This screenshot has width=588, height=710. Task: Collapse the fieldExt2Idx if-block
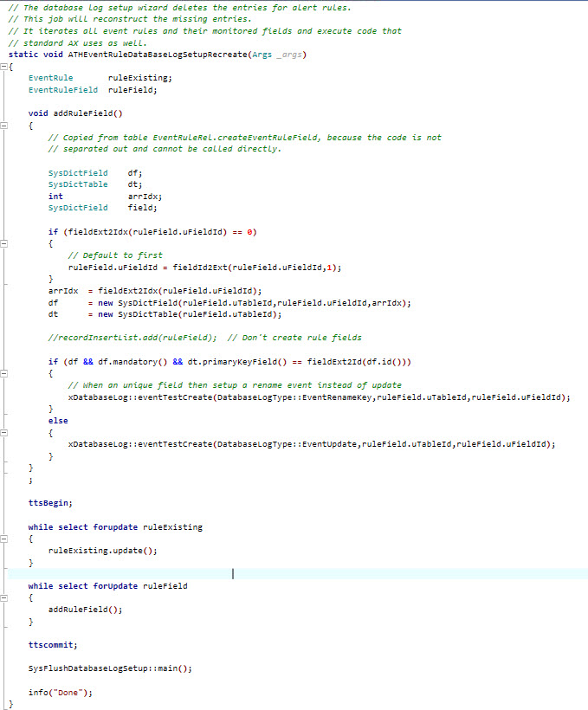tap(4, 244)
